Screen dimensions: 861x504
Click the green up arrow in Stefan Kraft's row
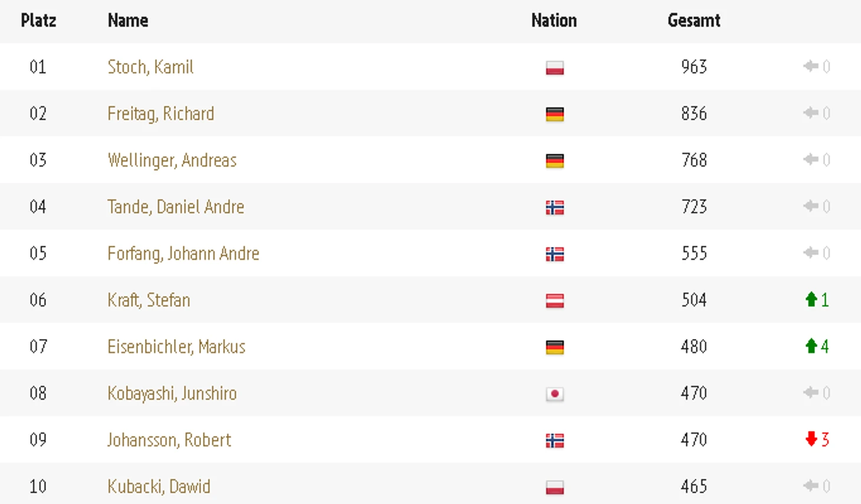811,299
